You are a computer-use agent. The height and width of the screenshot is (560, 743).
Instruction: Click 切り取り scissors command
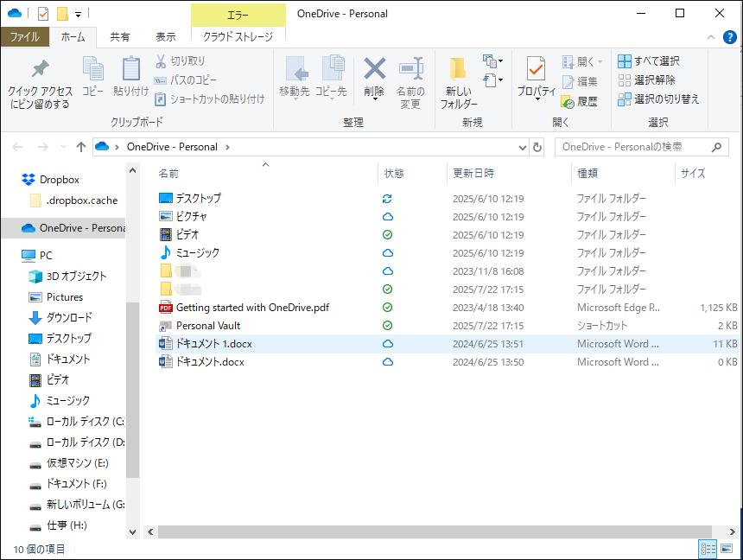pyautogui.click(x=181, y=60)
